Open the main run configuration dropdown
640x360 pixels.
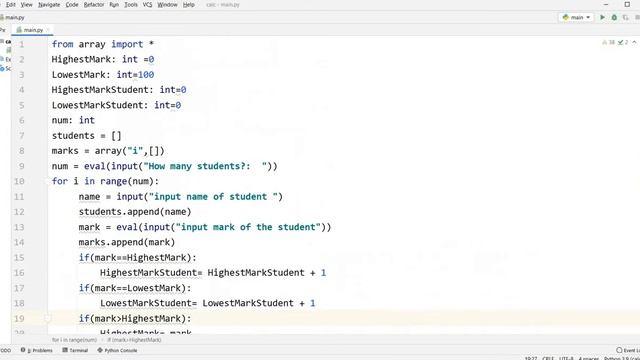(x=576, y=18)
